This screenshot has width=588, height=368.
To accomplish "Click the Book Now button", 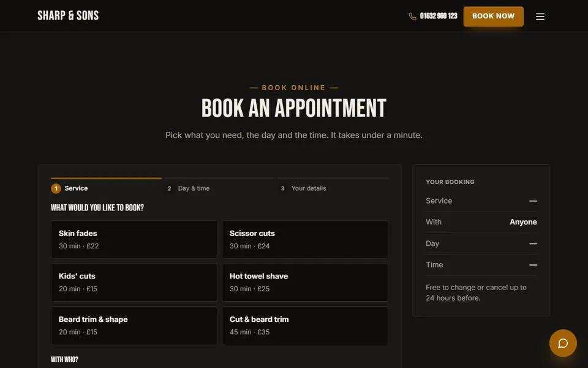I will pos(493,16).
